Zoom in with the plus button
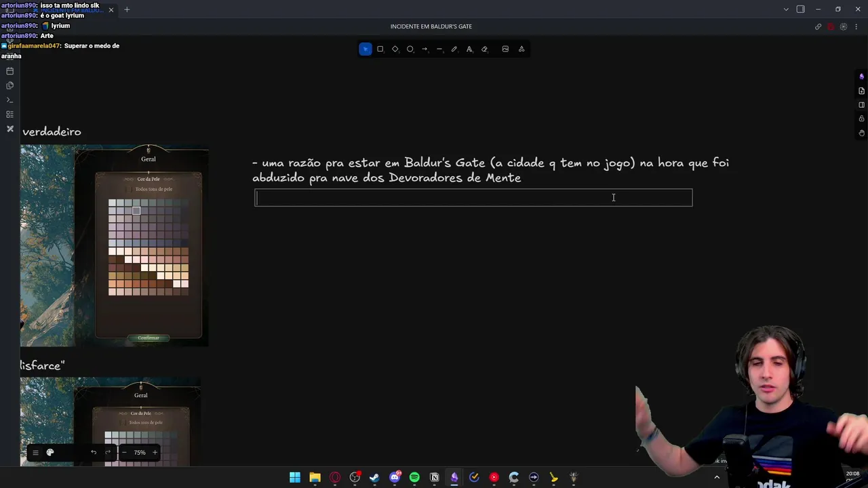868x488 pixels. pos(155,452)
